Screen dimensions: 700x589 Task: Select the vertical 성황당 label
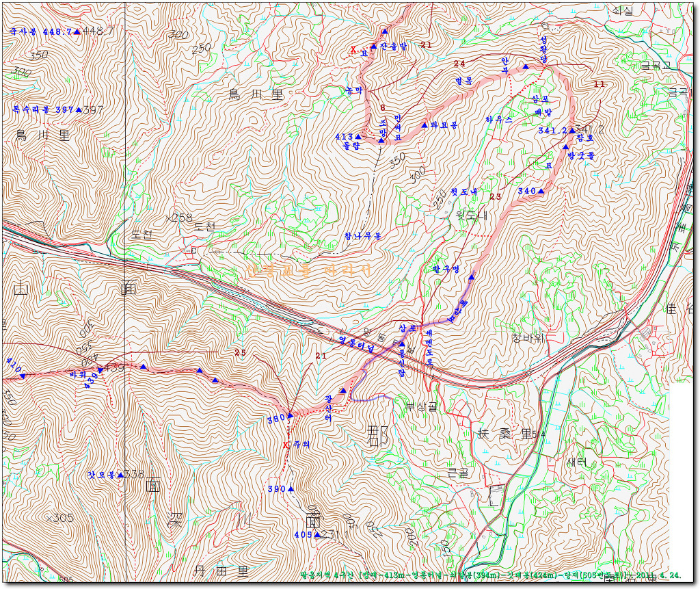(543, 49)
